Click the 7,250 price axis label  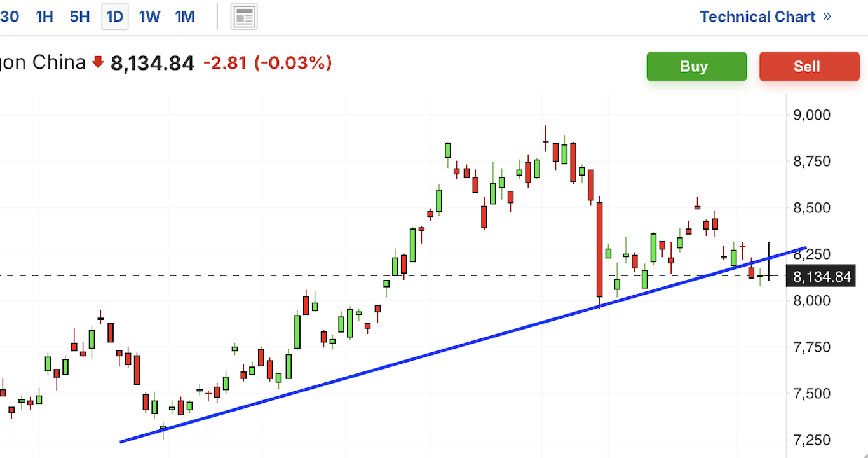click(x=812, y=440)
